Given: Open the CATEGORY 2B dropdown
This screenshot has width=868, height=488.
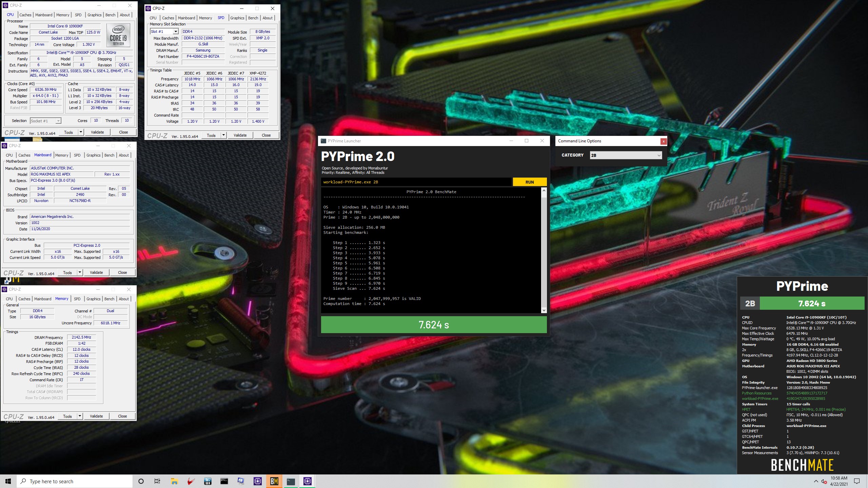Looking at the screenshot, I should point(626,155).
